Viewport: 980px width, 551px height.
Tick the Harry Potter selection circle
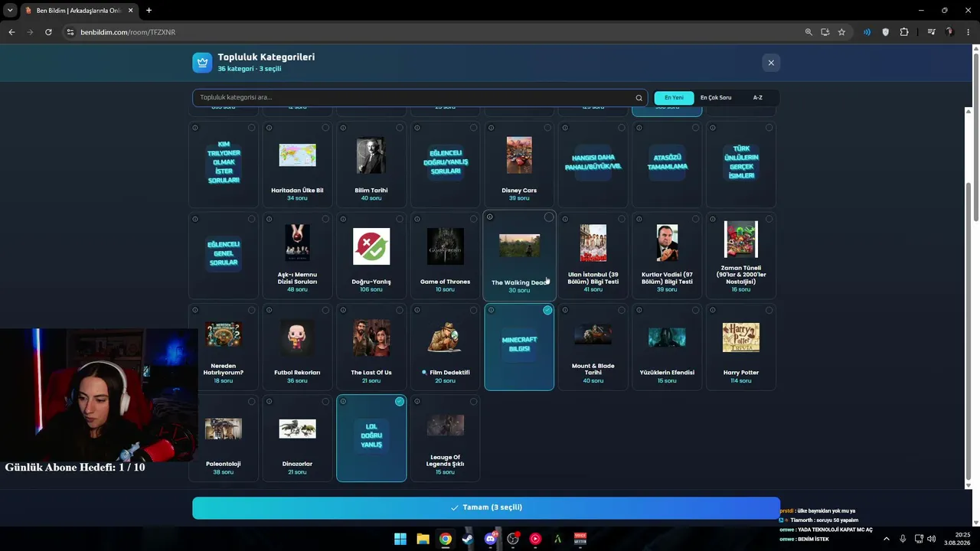coord(769,310)
